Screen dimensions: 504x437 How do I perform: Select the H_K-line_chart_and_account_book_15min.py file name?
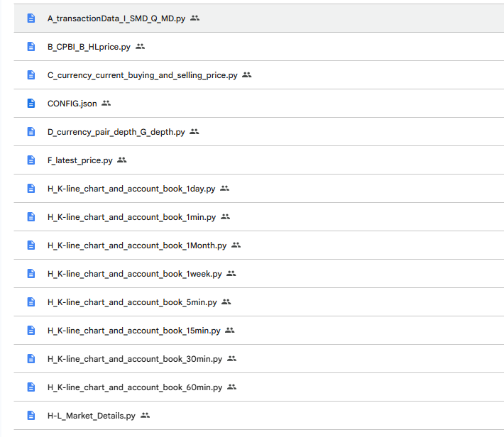133,331
